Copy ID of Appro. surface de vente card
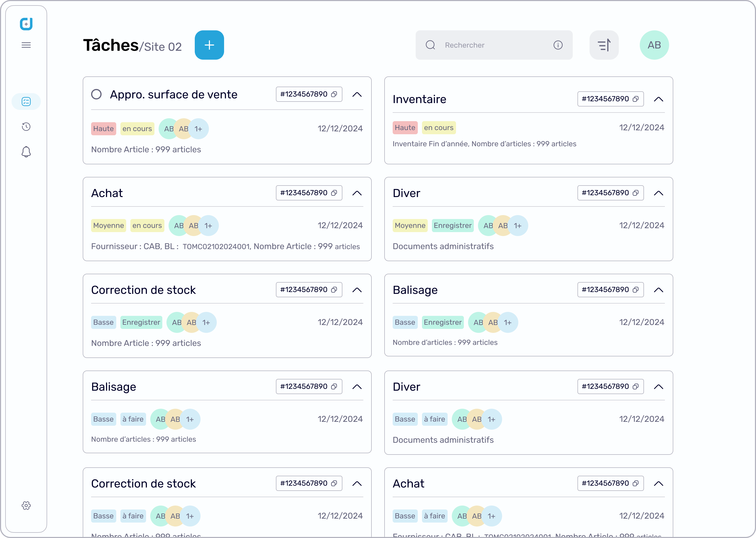756x538 pixels. 334,94
